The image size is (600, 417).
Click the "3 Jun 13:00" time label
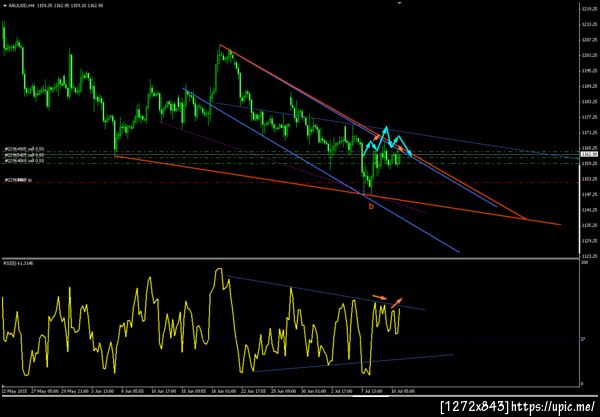coord(103,391)
